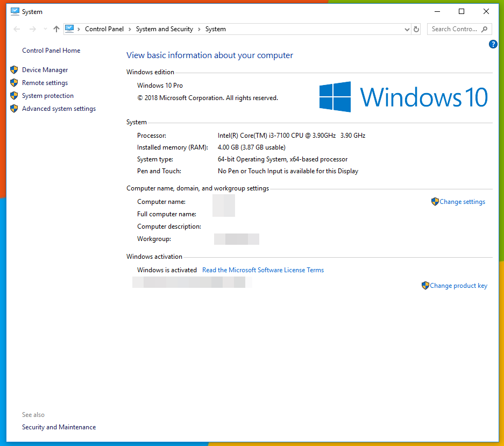
Task: Click the Back navigation arrow
Action: [17, 29]
